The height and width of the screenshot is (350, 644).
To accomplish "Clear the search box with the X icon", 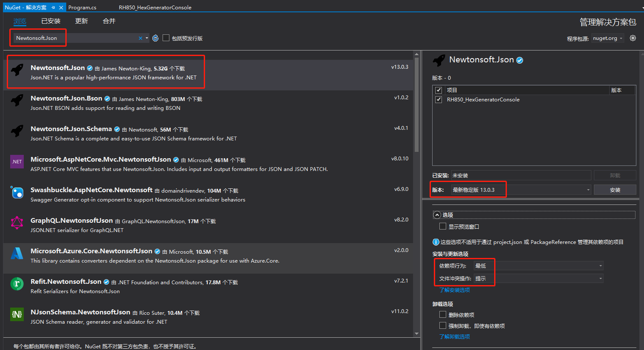I will pyautogui.click(x=141, y=38).
